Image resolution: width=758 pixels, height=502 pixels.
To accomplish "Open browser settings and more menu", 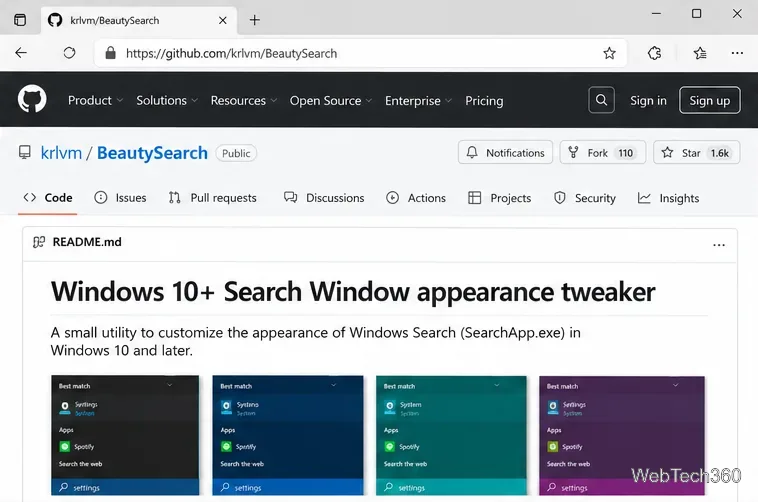I will [737, 53].
